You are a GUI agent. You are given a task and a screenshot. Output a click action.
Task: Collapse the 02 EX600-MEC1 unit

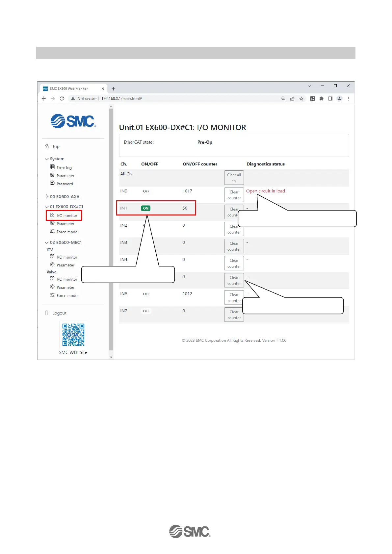(64, 242)
